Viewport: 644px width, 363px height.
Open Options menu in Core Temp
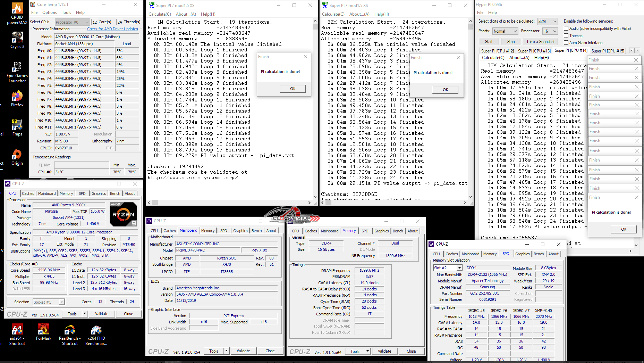(50, 13)
